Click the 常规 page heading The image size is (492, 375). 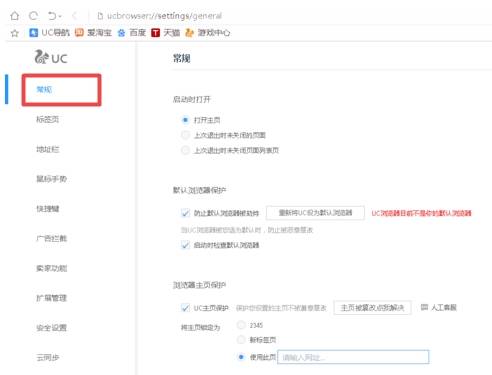click(182, 59)
